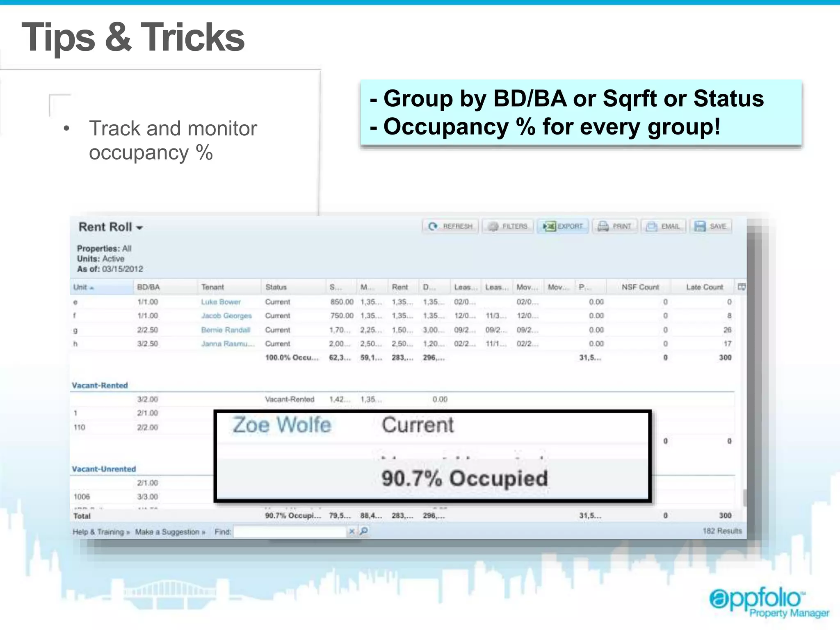Screen dimensions: 840x630
Task: Click the 182 Results text
Action: [x=722, y=531]
